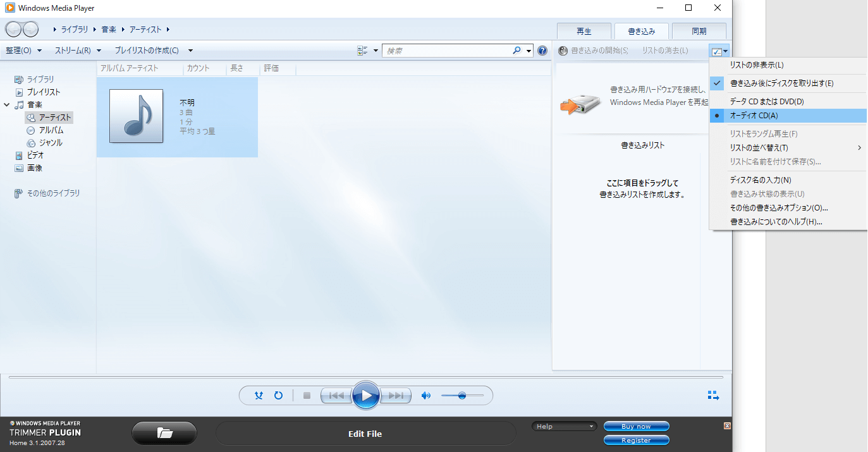Expand リストの並べ替え submenu
The width and height of the screenshot is (868, 452).
tap(788, 148)
